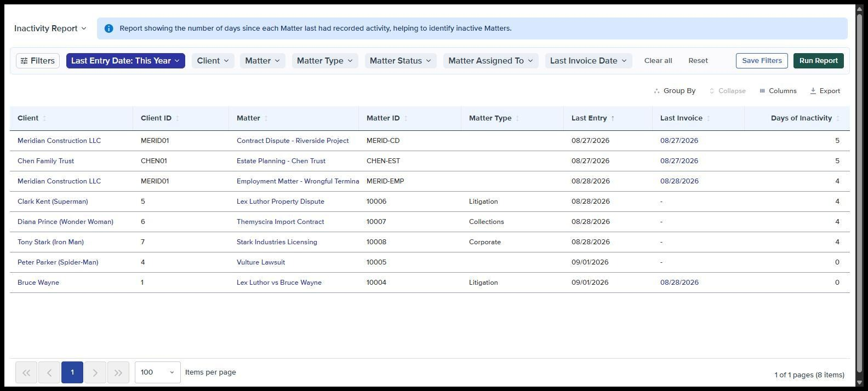The image size is (868, 391).
Task: Select page 1 in pagination
Action: [x=72, y=372]
